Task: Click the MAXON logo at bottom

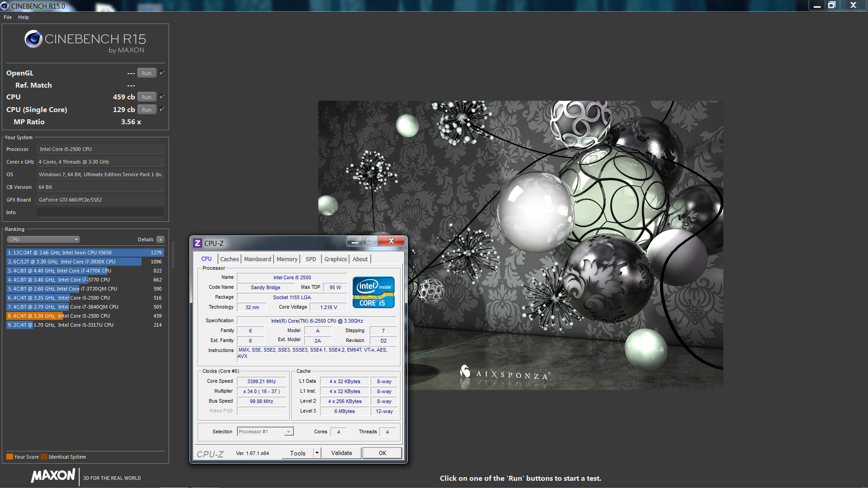Action: click(x=53, y=476)
